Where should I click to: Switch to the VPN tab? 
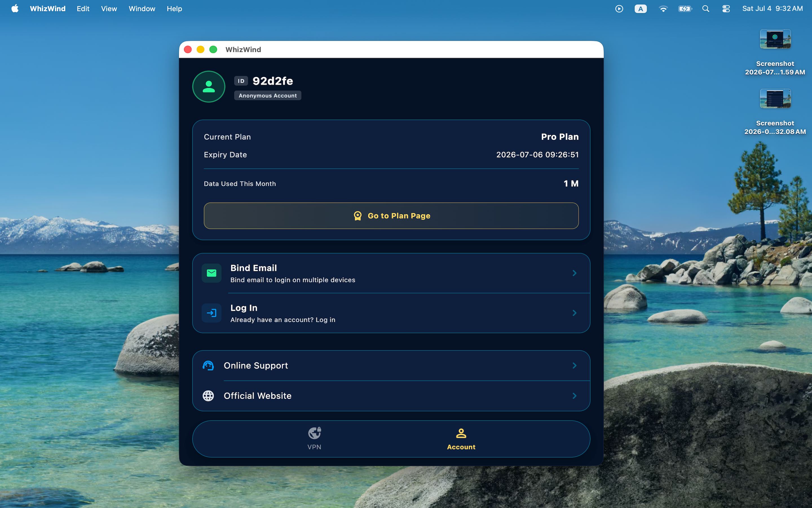pyautogui.click(x=314, y=439)
